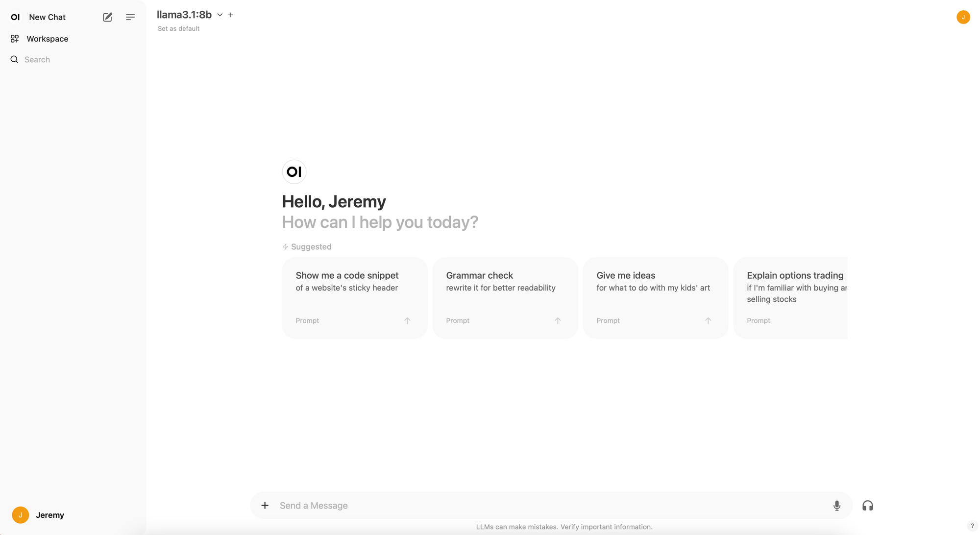The height and width of the screenshot is (535, 980).
Task: Focus the Send a Message input
Action: (549, 505)
